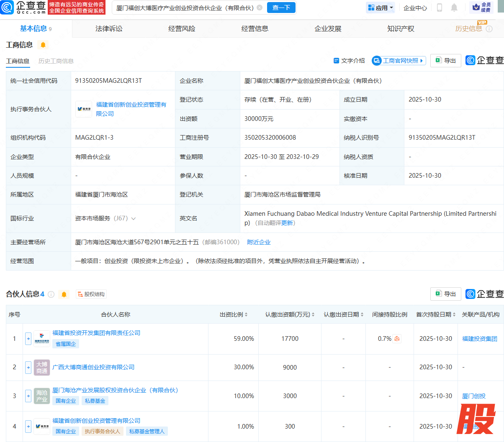Open the 附近企业 link
This screenshot has height=442, width=504.
pyautogui.click(x=259, y=242)
